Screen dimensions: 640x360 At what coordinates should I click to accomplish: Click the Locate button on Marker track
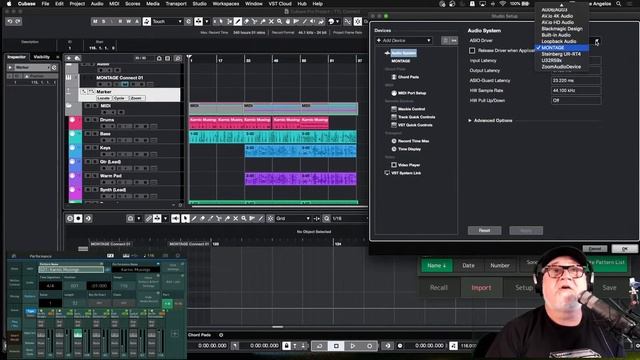click(104, 98)
